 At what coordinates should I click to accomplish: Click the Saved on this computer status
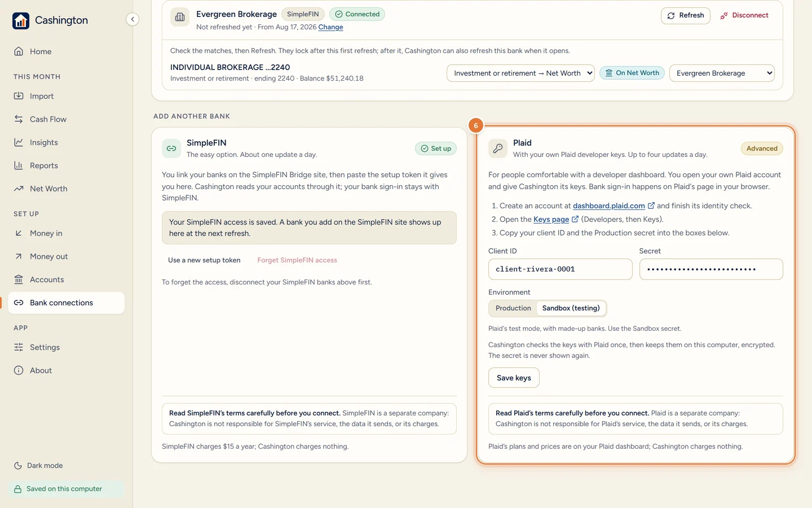(x=67, y=489)
